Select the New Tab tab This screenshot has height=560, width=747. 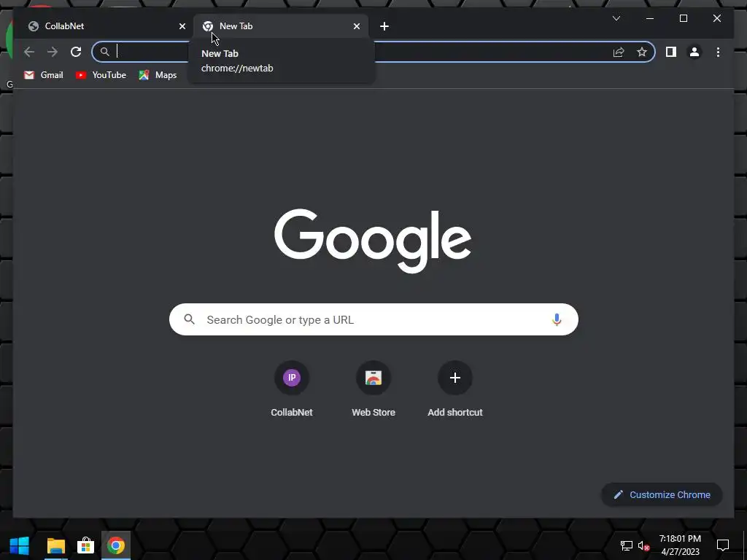pyautogui.click(x=281, y=26)
